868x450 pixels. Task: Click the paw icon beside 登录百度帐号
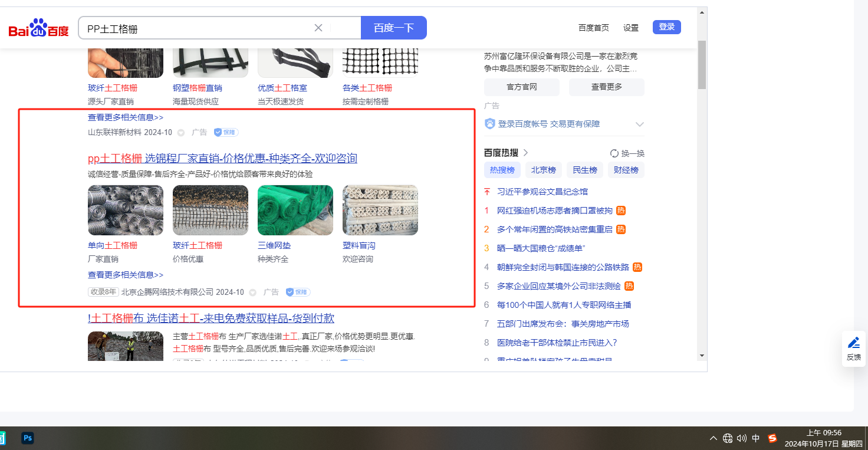click(489, 124)
